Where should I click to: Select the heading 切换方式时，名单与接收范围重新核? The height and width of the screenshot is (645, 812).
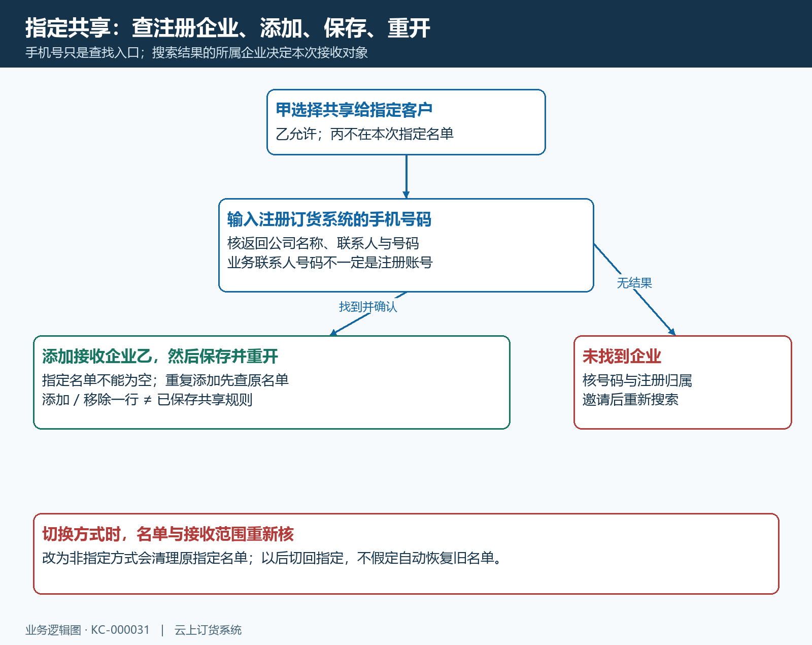pyautogui.click(x=168, y=534)
